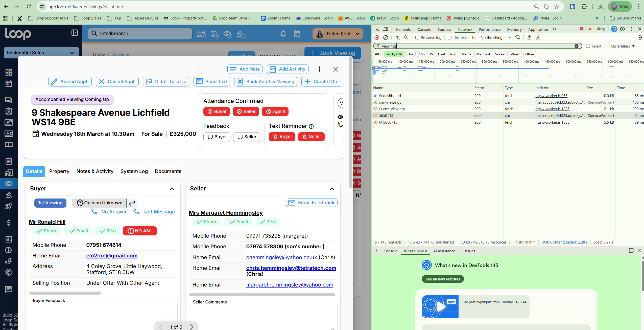Clear the DevTools network log
The width and height of the screenshot is (644, 330).
coord(386,37)
